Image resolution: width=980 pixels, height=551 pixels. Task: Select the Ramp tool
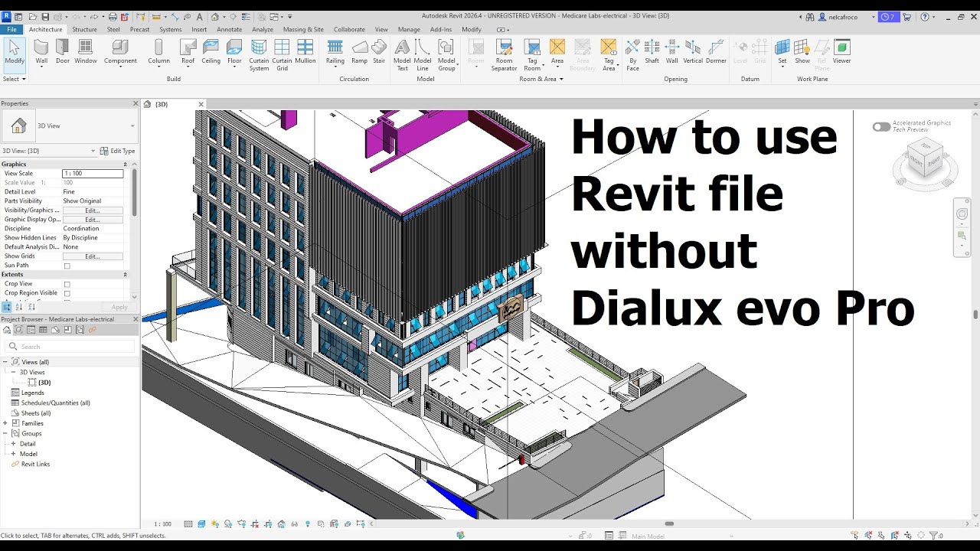click(x=359, y=51)
